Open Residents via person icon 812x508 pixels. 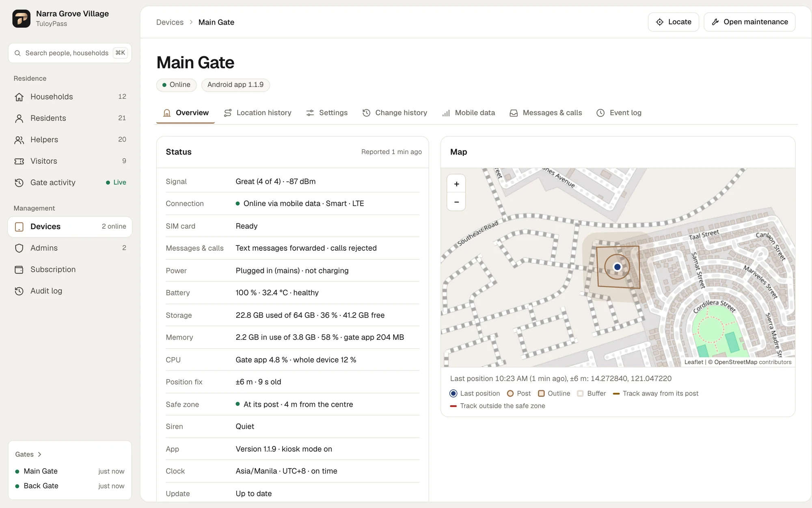(x=19, y=118)
